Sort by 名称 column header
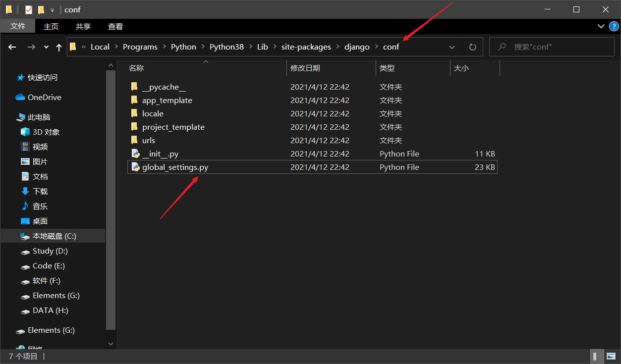The height and width of the screenshot is (364, 621). (136, 68)
